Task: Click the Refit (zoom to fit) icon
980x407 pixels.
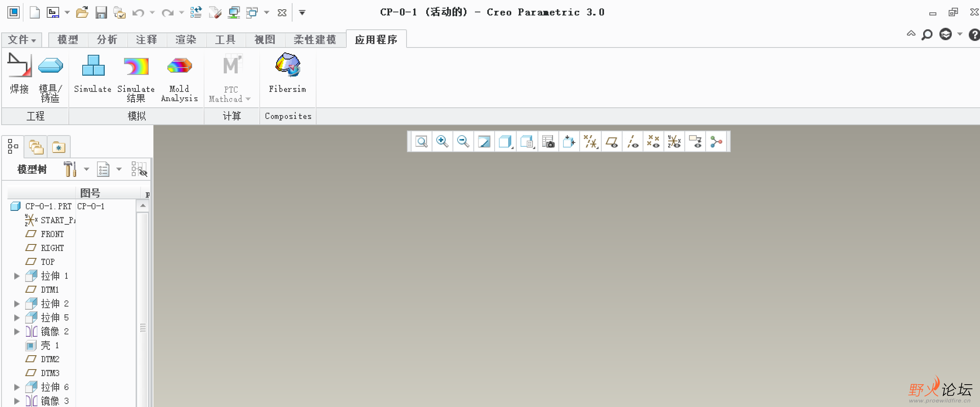Action: click(x=422, y=142)
